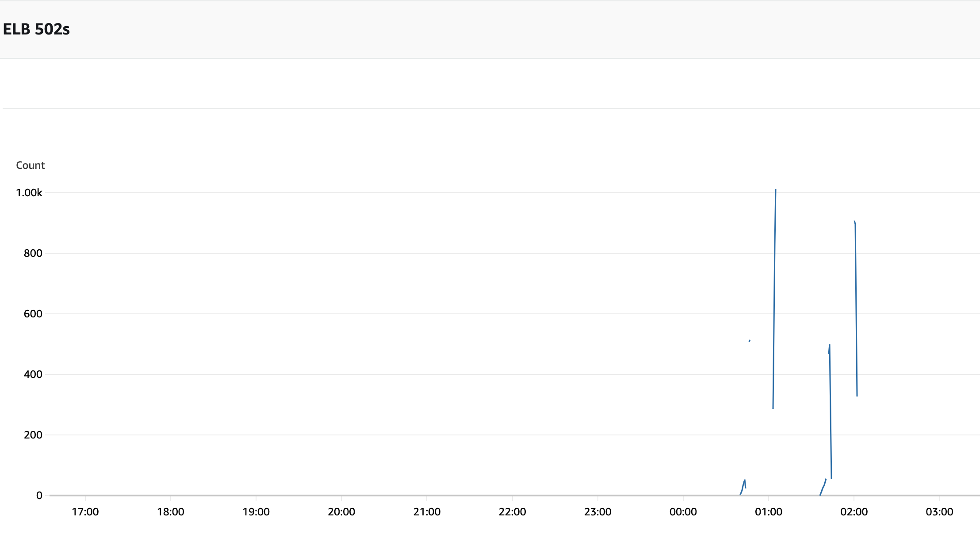
Task: Click the 200 y-axis tick label
Action: point(33,435)
